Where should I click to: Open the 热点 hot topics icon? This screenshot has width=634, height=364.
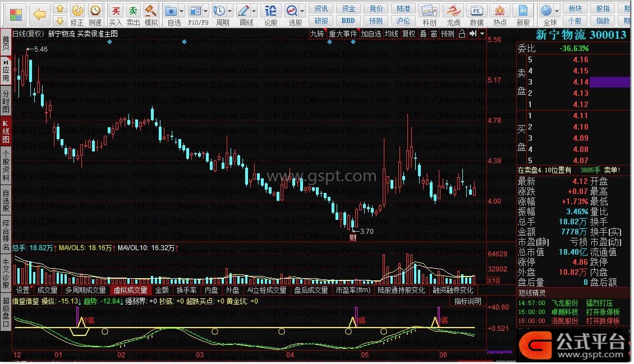tap(500, 15)
